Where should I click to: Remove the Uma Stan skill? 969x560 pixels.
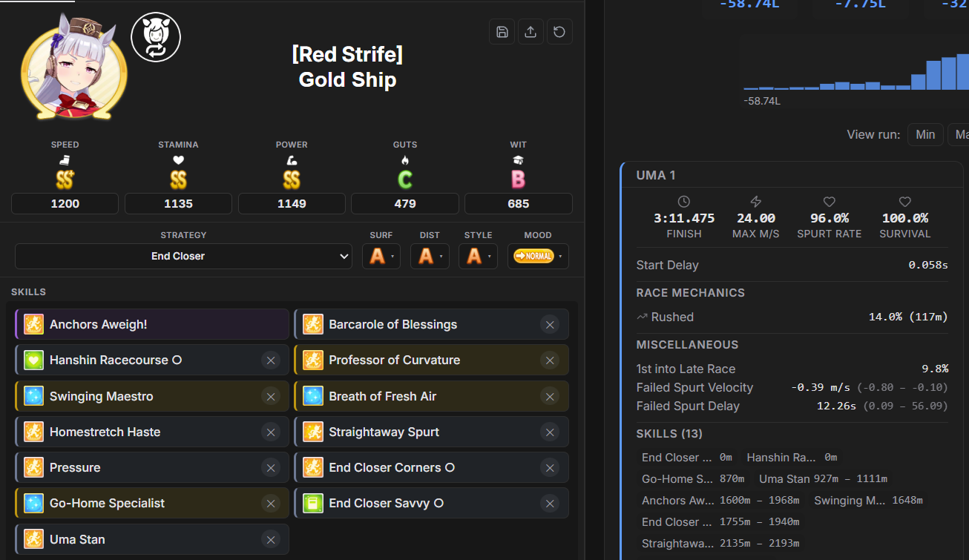[x=271, y=539]
